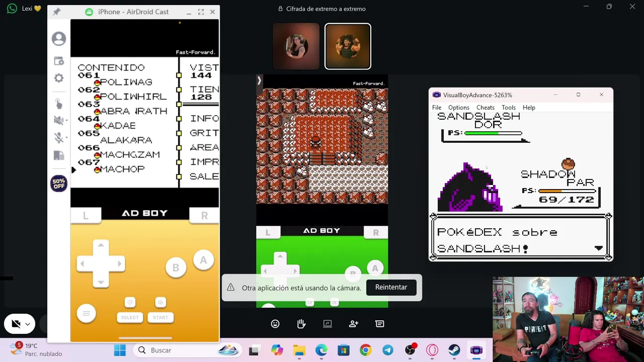
Task: Open Microsoft Store from the taskbar
Action: [x=344, y=350]
